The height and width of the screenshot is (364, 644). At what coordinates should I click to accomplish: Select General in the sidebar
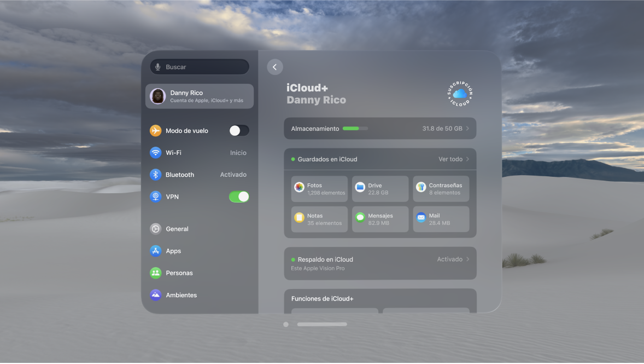pos(199,229)
